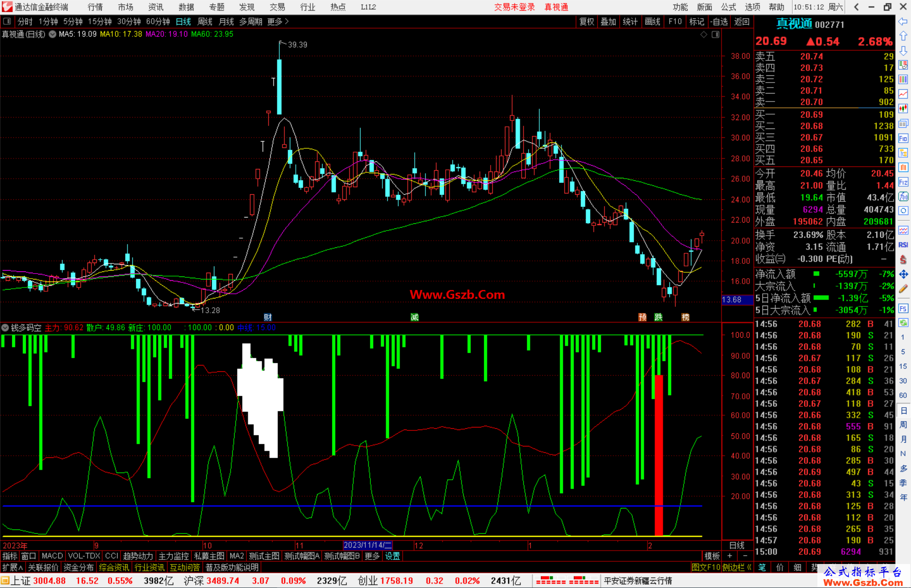Viewport: 911px width, 588px height.
Task: Toggle the circle checkbox beside 真视通(日线) label
Action: click(52, 34)
